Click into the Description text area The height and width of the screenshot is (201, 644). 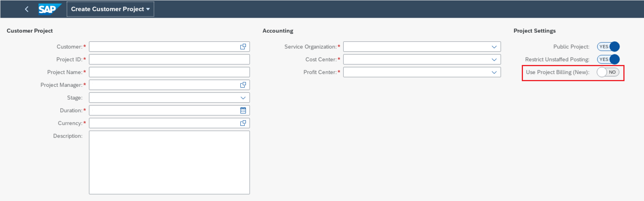click(x=169, y=162)
